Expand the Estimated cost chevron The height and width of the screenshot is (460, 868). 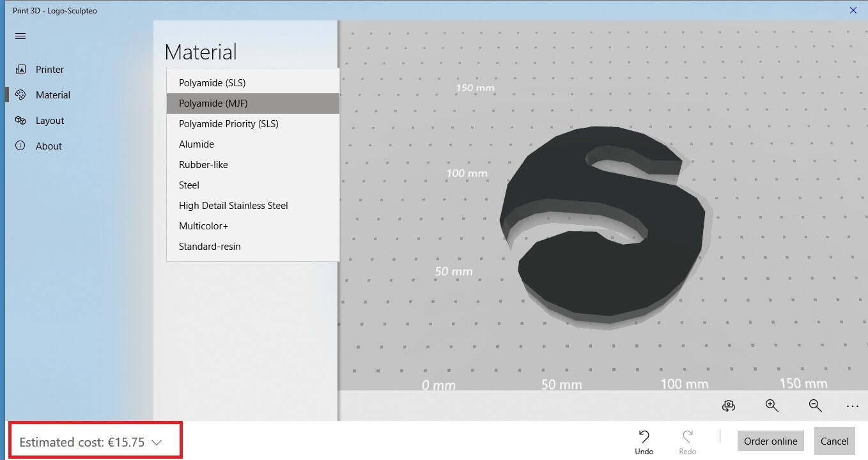point(157,441)
